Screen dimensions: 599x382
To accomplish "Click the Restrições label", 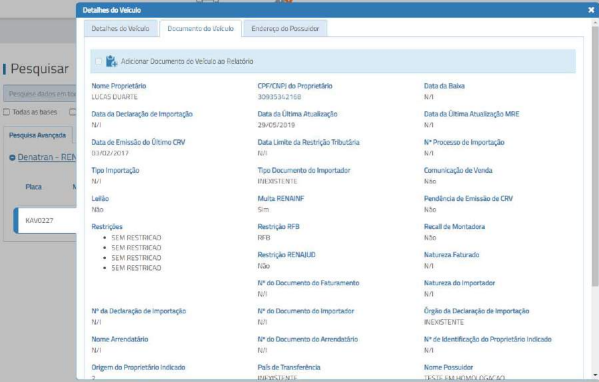I will coord(107,227).
